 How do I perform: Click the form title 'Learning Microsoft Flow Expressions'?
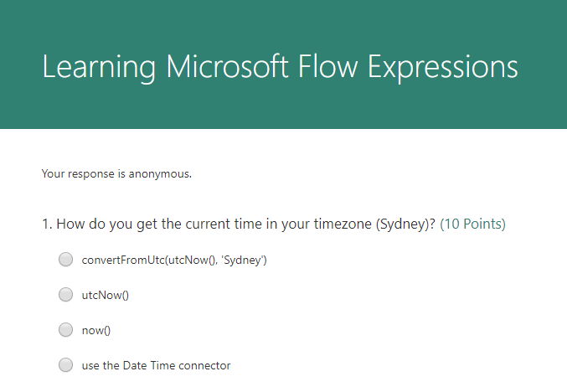pos(280,67)
